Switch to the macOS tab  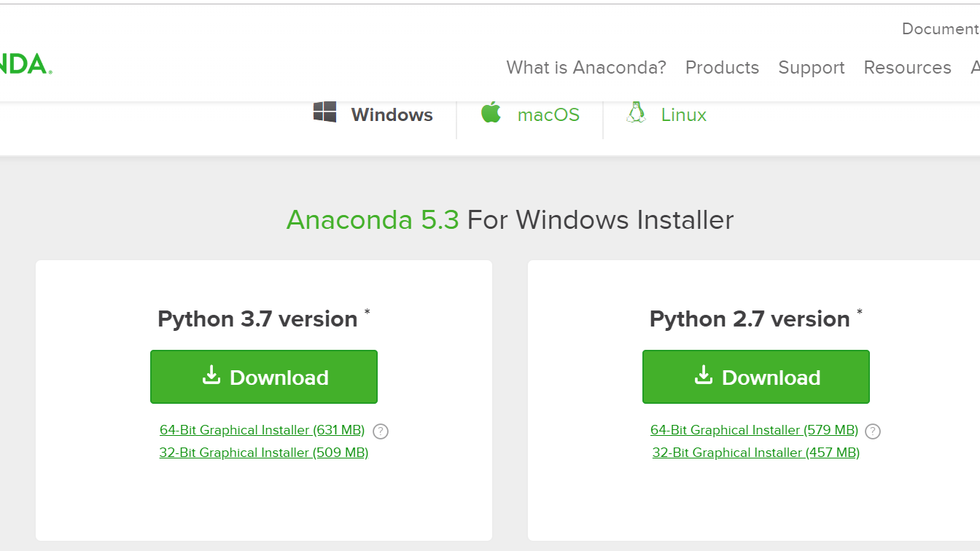(548, 114)
